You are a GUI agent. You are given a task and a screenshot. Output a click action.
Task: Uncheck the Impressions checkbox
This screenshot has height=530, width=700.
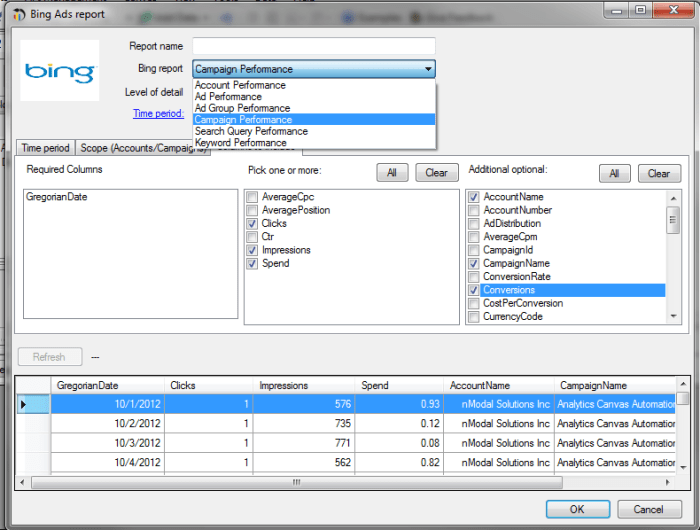[x=252, y=250]
